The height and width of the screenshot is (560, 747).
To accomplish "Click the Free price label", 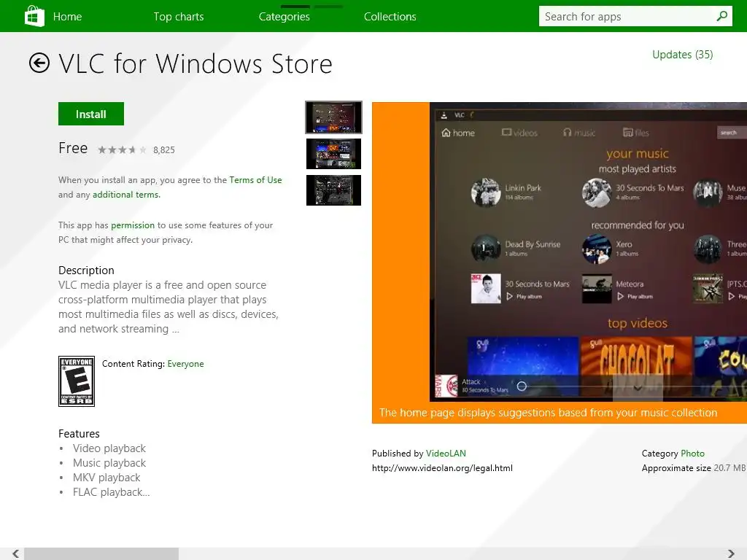I will pos(73,148).
